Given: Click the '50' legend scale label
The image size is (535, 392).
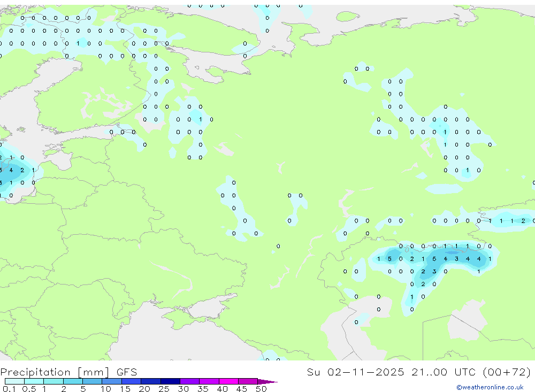Looking at the screenshot, I should click(261, 389).
